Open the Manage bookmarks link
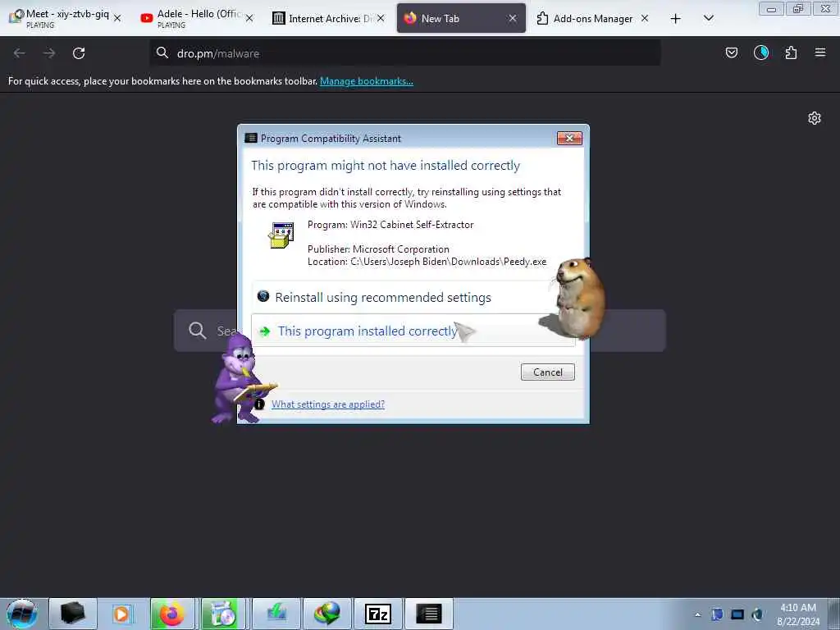 click(367, 81)
